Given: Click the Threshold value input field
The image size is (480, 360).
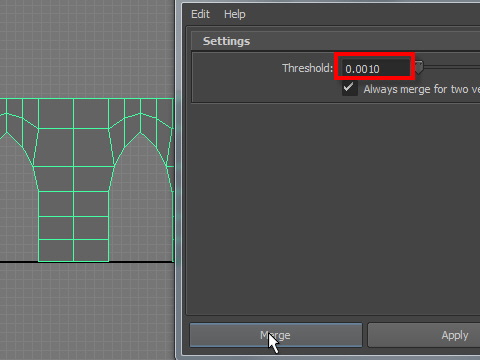Looking at the screenshot, I should (x=375, y=69).
